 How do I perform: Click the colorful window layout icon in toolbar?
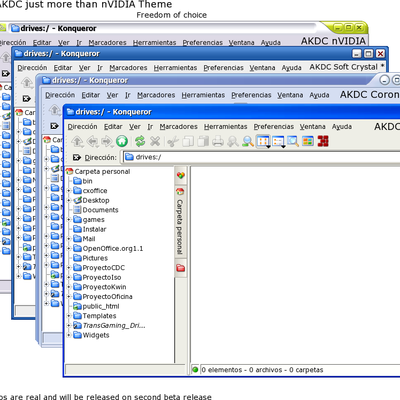click(x=308, y=141)
